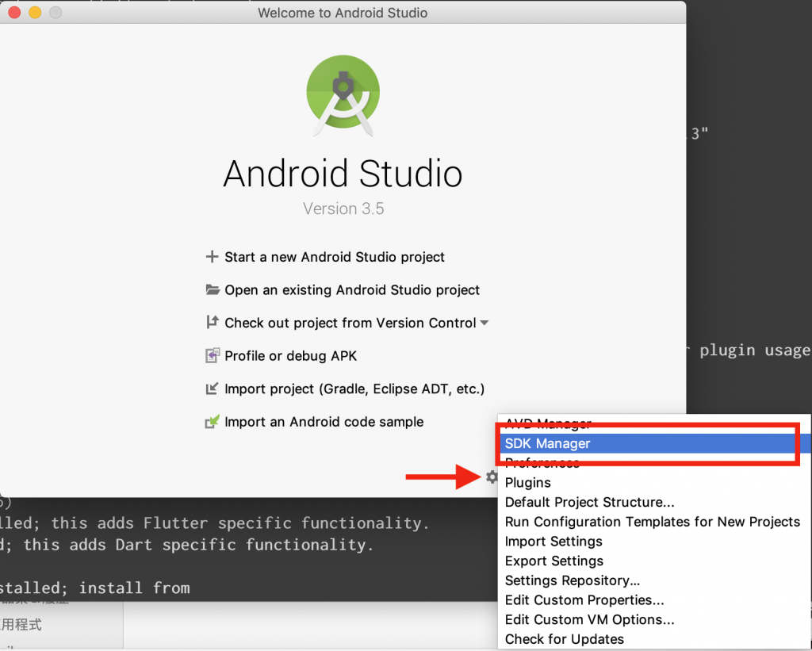This screenshot has height=651, width=812.
Task: Close the Welcome to Android Studio window
Action: (14, 13)
